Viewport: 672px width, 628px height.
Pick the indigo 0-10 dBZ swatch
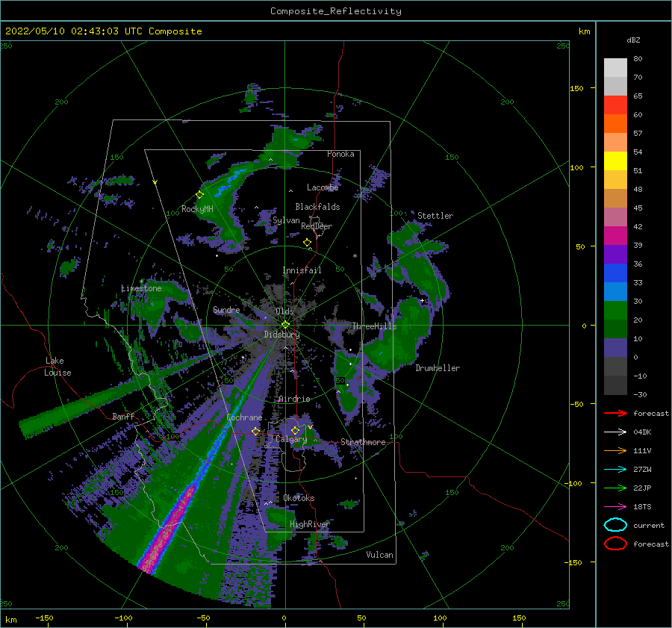pos(615,347)
